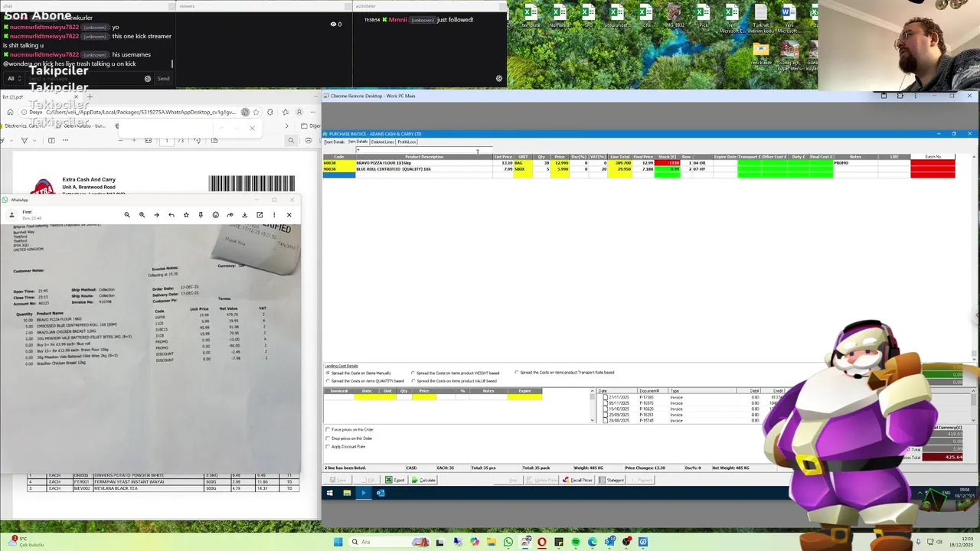Zoom in on the WhatsApp image
Screen dimensions: 980x551
tap(142, 215)
